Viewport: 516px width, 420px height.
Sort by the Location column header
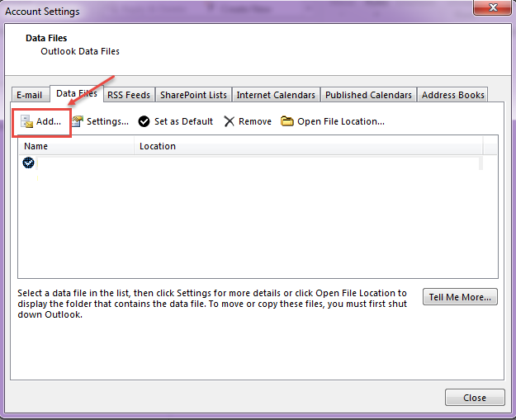point(308,146)
